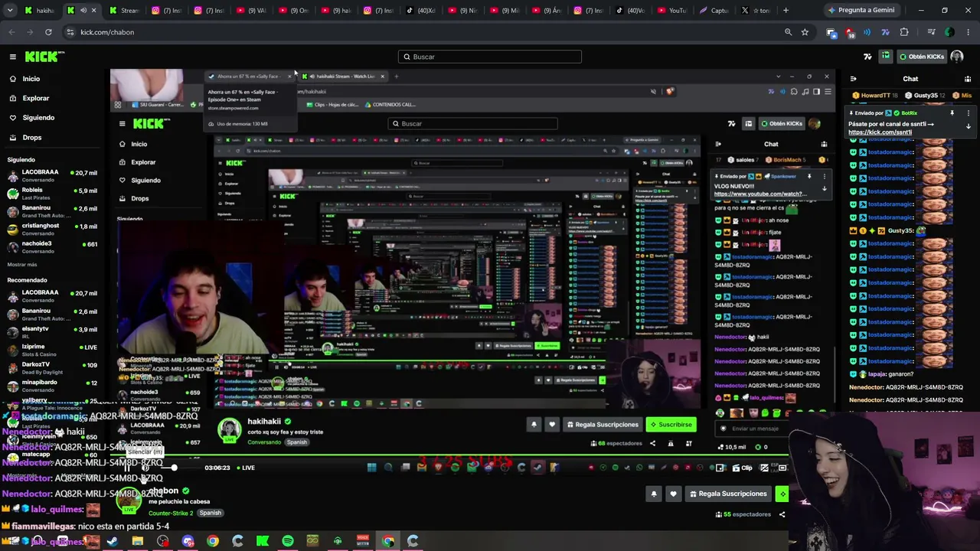Mute the tab via the speaker icon
This screenshot has height=551, width=980.
coord(83,11)
